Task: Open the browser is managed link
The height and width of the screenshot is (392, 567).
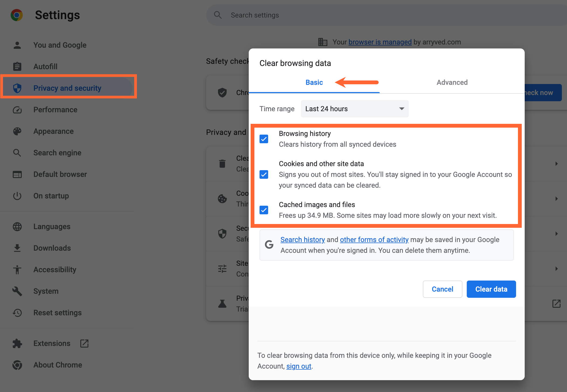Action: (380, 42)
